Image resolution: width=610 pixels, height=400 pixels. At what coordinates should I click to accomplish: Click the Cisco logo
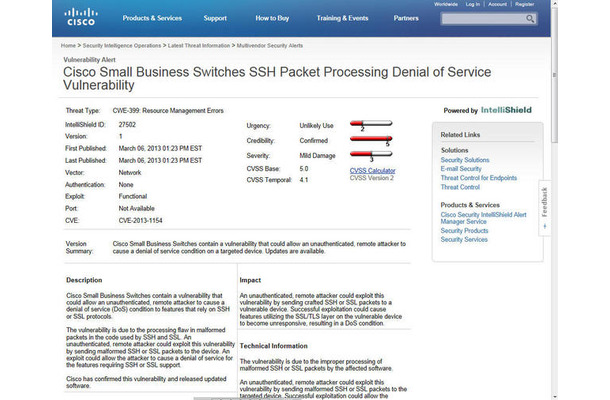coord(81,17)
